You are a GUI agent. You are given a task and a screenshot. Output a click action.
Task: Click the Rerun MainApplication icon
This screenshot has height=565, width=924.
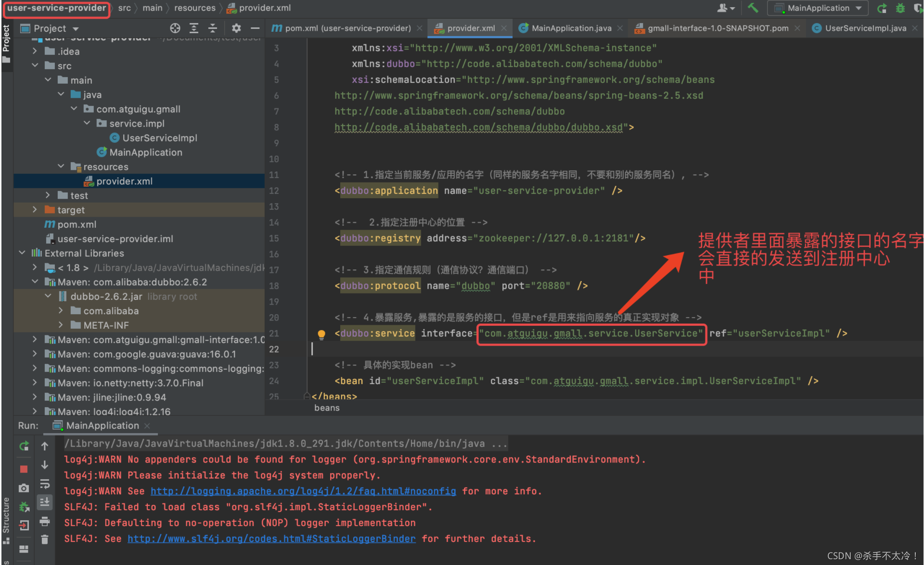pyautogui.click(x=24, y=446)
